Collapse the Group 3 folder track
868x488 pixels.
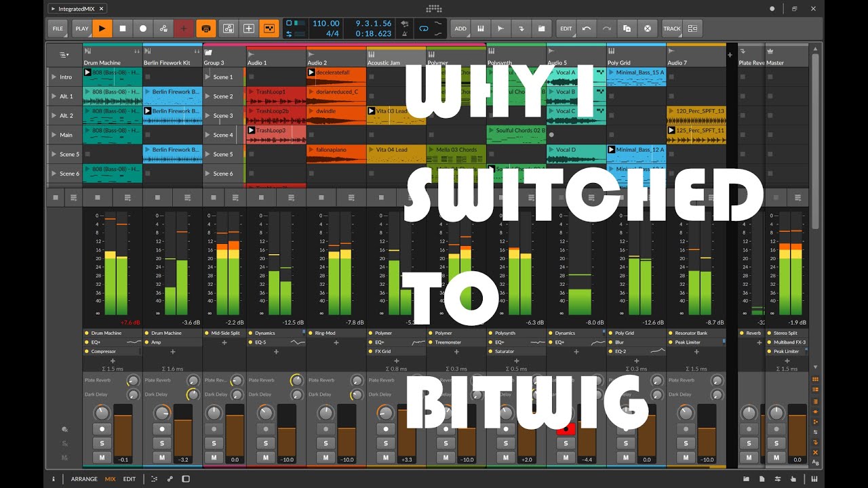(x=208, y=52)
